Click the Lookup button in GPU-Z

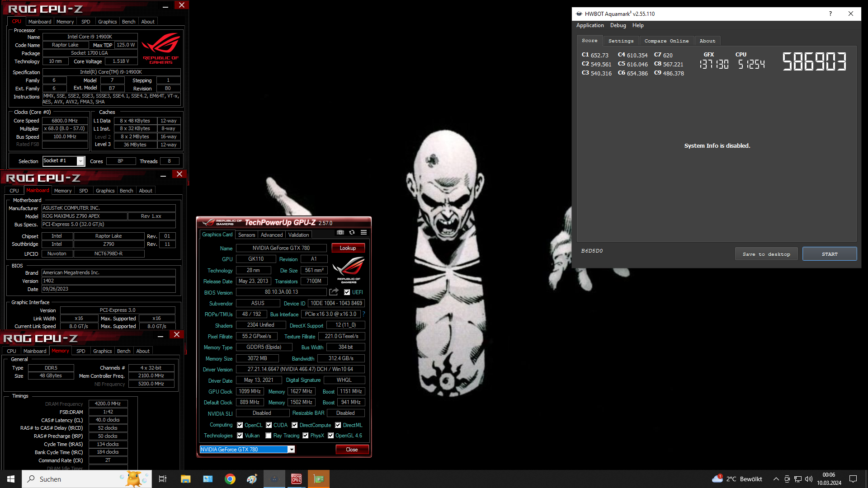point(348,248)
